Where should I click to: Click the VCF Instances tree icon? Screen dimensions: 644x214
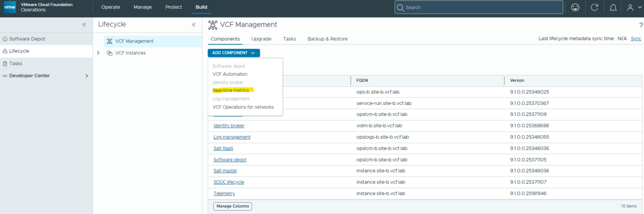tap(109, 53)
